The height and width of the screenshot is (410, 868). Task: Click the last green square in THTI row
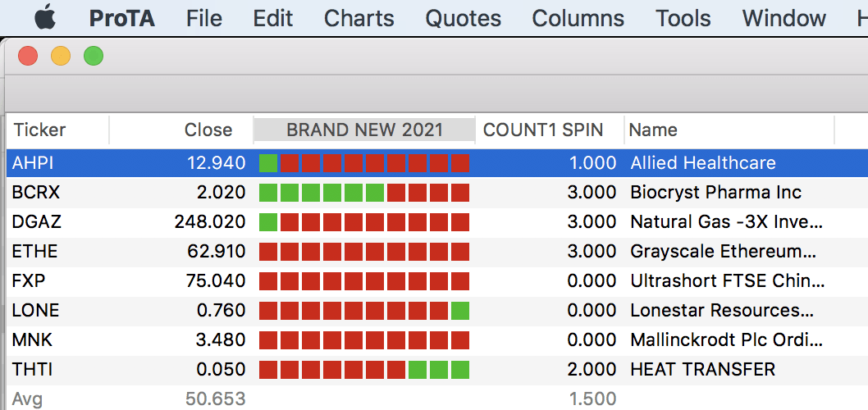(x=460, y=369)
